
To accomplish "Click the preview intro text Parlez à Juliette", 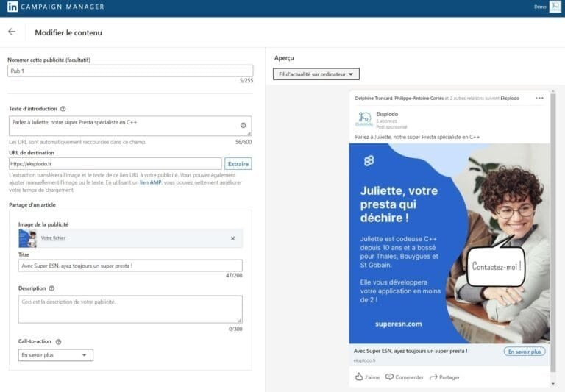I will tap(417, 137).
